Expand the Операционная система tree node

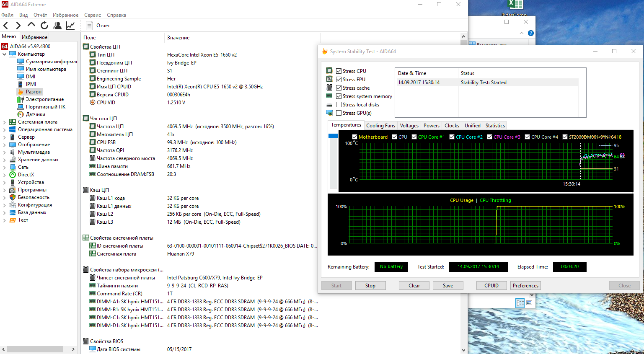pyautogui.click(x=5, y=129)
